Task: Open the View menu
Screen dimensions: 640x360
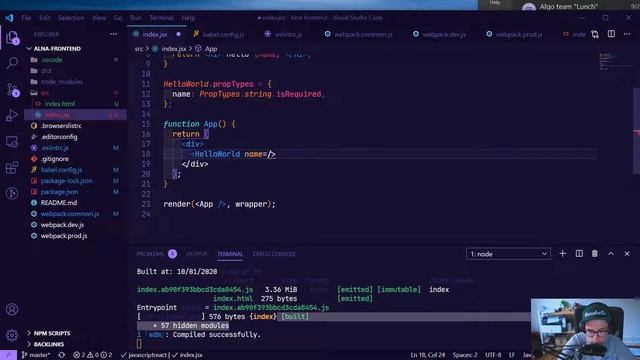Action: pyautogui.click(x=99, y=18)
